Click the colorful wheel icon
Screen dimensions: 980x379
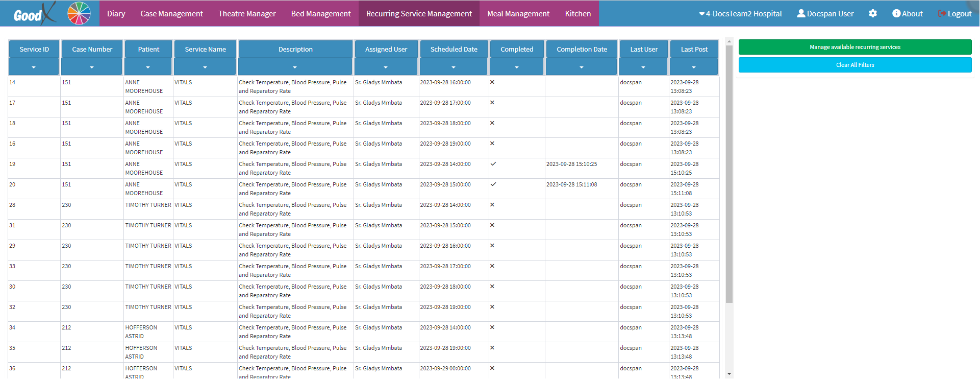pyautogui.click(x=79, y=13)
